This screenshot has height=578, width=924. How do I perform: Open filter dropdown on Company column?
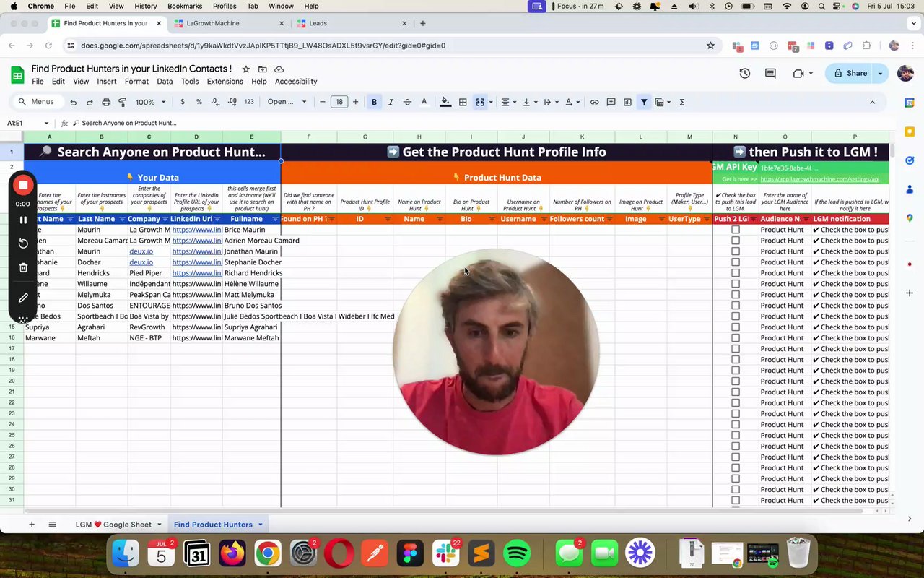coord(165,219)
